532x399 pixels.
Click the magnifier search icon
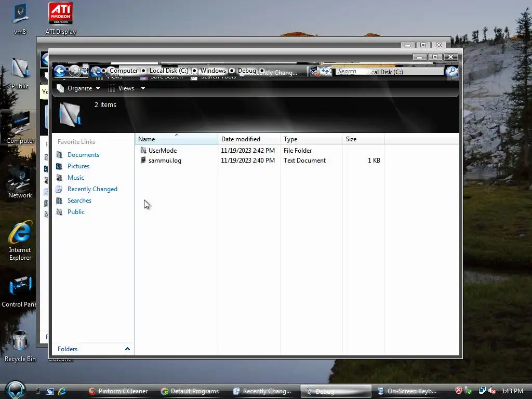451,72
